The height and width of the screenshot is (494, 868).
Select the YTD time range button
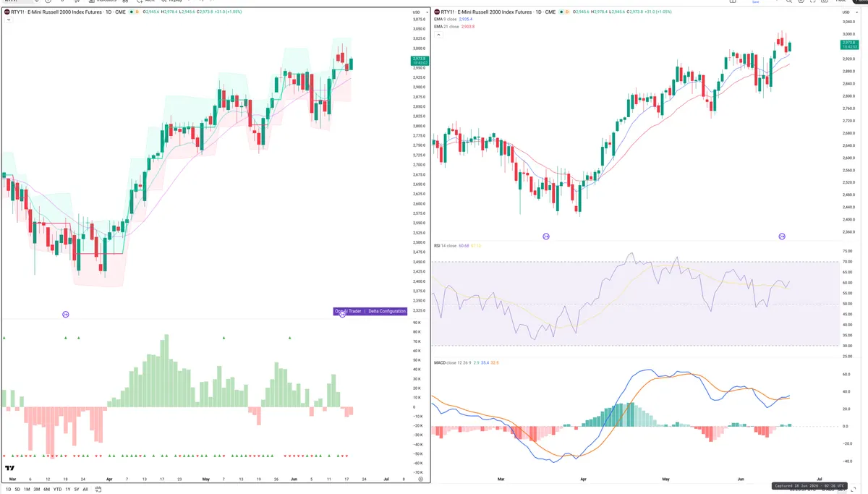pyautogui.click(x=57, y=490)
